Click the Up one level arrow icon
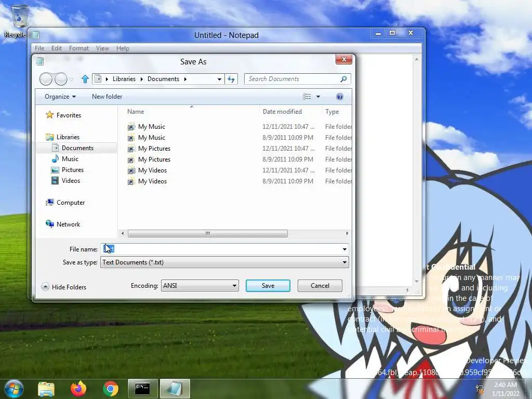This screenshot has width=532, height=399. click(85, 79)
